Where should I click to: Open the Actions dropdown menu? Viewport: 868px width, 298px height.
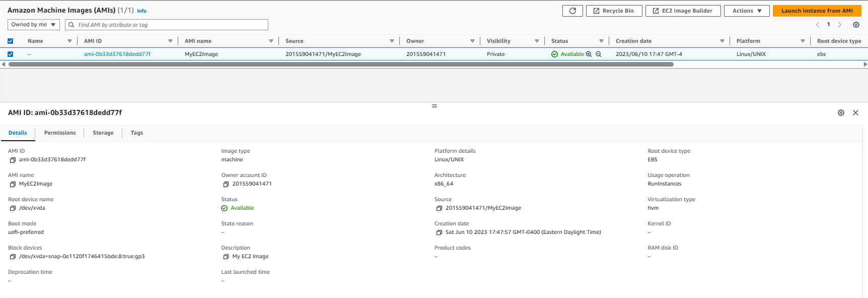(x=747, y=11)
